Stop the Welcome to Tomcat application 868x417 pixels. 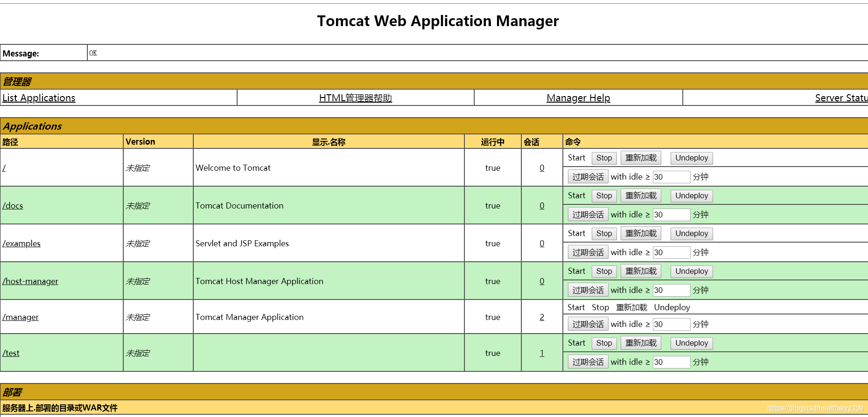click(x=604, y=158)
